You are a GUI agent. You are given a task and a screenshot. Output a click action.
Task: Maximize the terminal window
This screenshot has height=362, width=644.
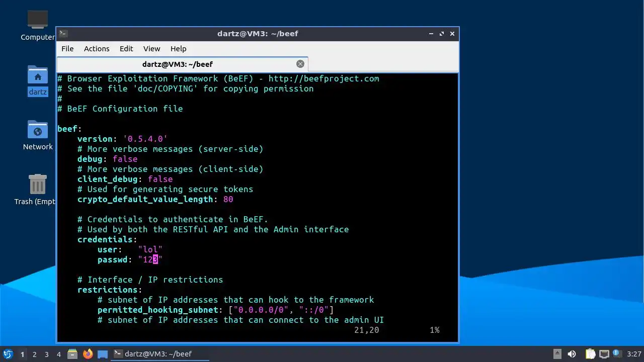tap(442, 34)
